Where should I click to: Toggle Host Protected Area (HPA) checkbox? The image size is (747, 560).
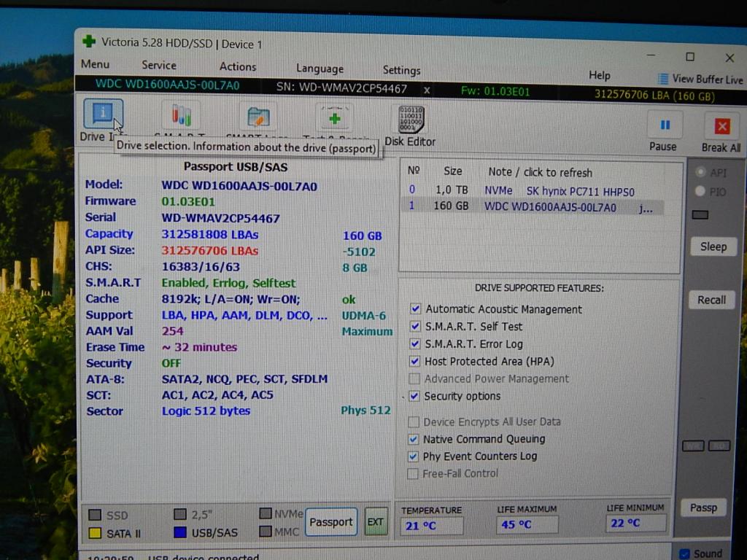tap(414, 361)
